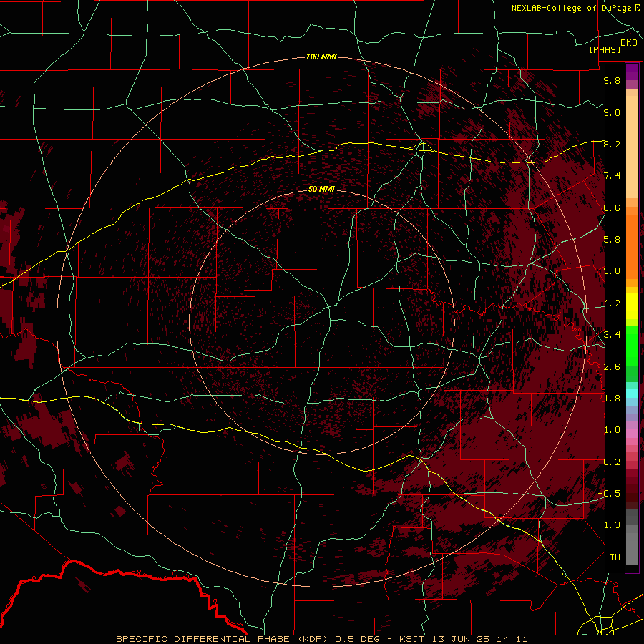The width and height of the screenshot is (644, 644).
Task: Pick the purple band of the color scale
Action: pyautogui.click(x=632, y=72)
